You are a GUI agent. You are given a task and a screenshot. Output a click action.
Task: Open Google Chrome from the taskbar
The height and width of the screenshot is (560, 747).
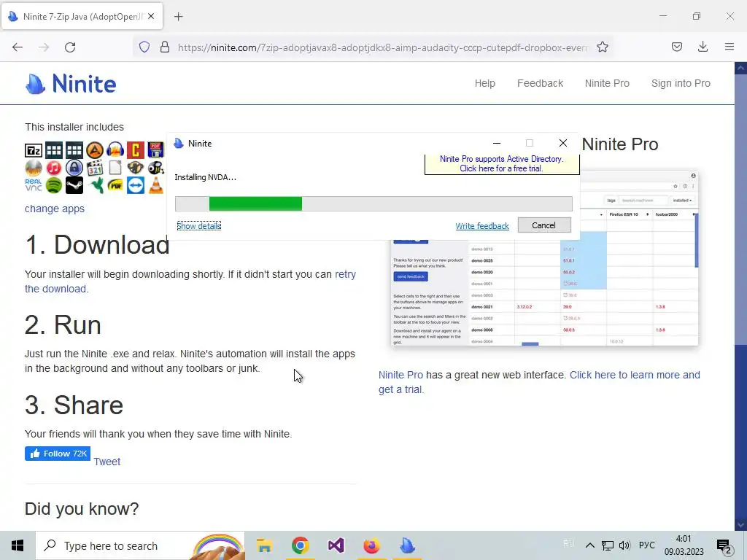pos(300,545)
